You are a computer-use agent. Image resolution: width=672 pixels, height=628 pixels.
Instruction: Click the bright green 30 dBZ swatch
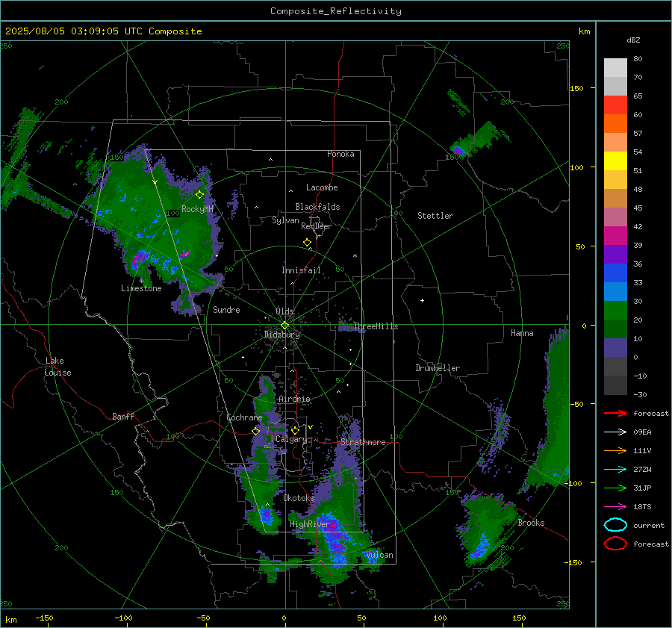pos(615,311)
